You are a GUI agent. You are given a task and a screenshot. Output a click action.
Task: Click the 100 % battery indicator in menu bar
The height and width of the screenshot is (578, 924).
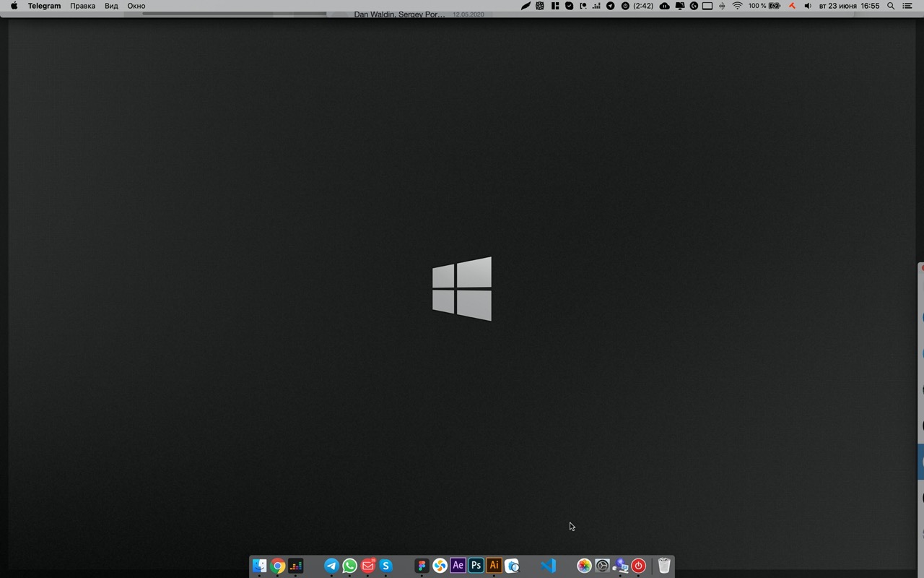[x=764, y=6]
